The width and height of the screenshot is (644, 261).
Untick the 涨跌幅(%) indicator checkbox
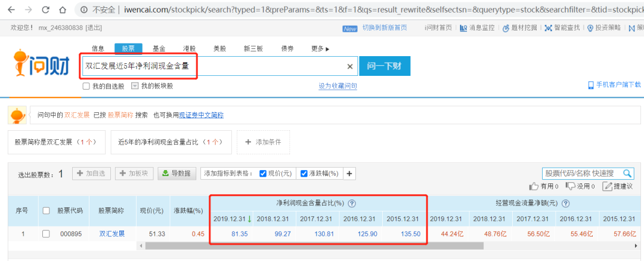[304, 174]
